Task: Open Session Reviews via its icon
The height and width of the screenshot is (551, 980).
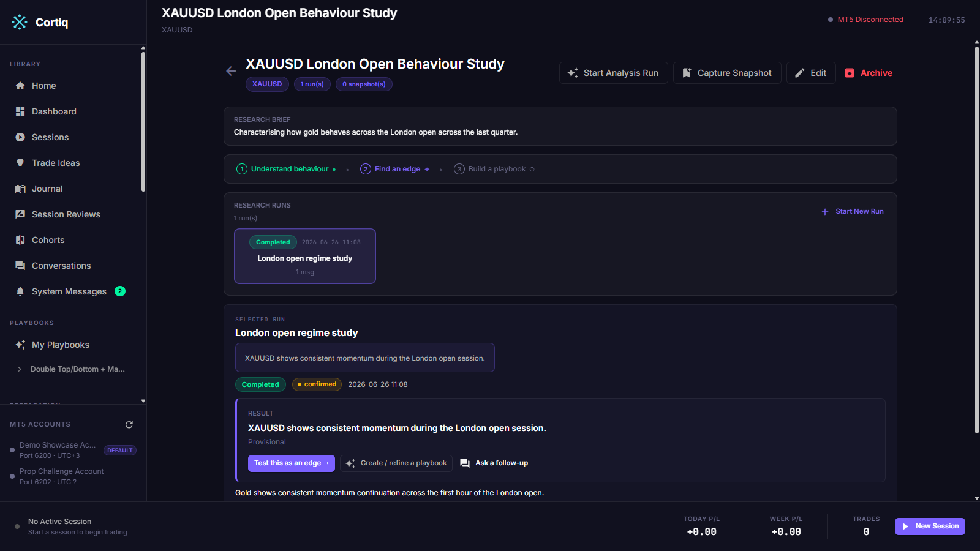Action: pyautogui.click(x=20, y=214)
